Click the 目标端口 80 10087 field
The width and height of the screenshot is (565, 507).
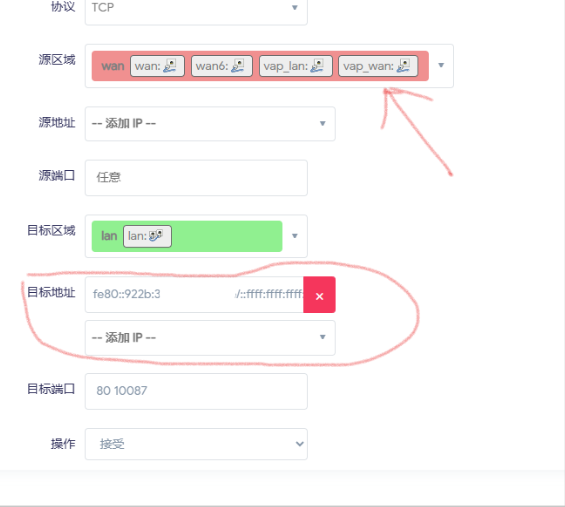point(196,391)
